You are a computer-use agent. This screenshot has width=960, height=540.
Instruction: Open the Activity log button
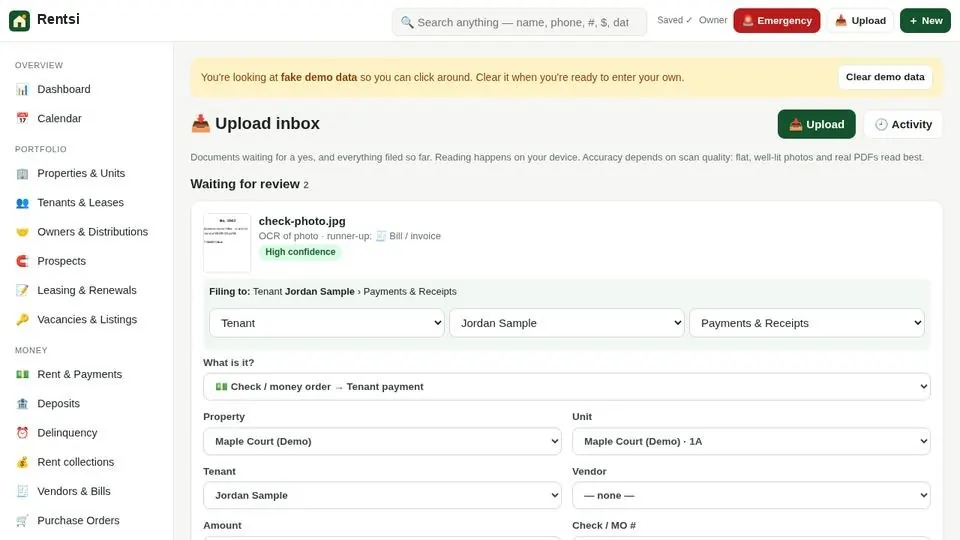(903, 124)
